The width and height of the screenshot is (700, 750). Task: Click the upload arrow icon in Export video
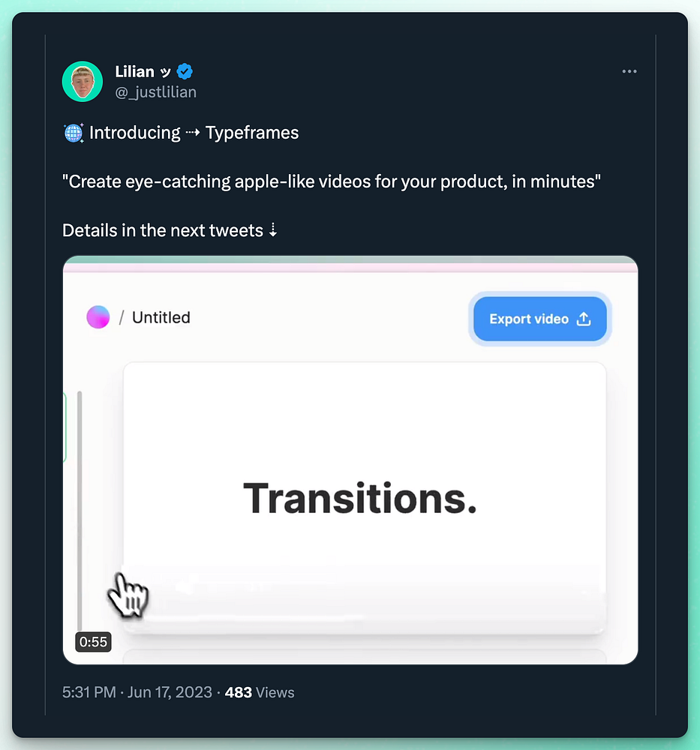[584, 319]
